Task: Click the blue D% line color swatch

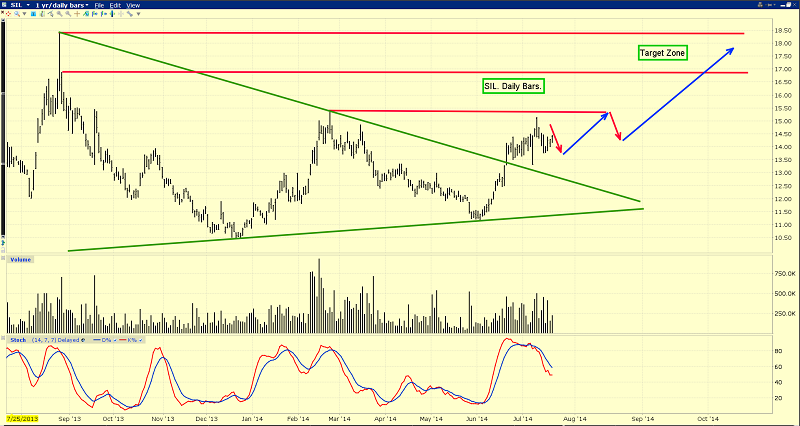Action: pyautogui.click(x=96, y=340)
